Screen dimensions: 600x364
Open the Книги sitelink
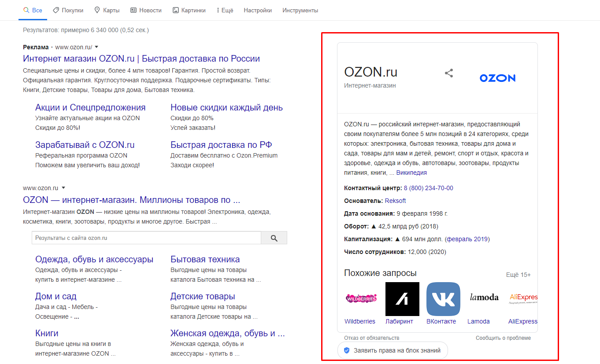coord(47,334)
